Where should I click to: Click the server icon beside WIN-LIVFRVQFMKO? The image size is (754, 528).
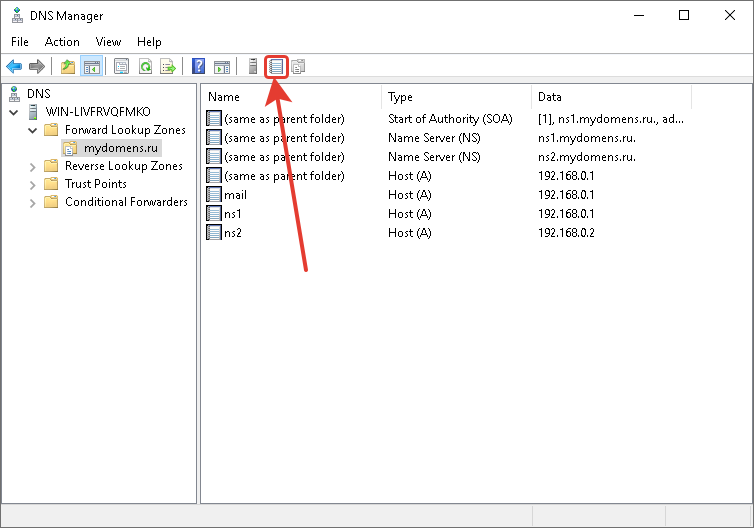click(x=33, y=112)
